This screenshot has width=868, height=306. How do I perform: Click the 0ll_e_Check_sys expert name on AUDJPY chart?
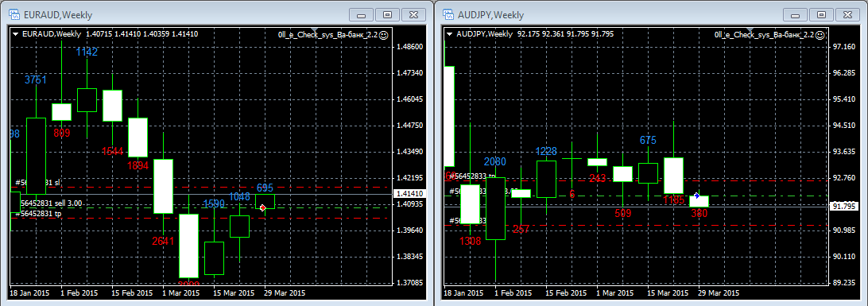(x=764, y=34)
